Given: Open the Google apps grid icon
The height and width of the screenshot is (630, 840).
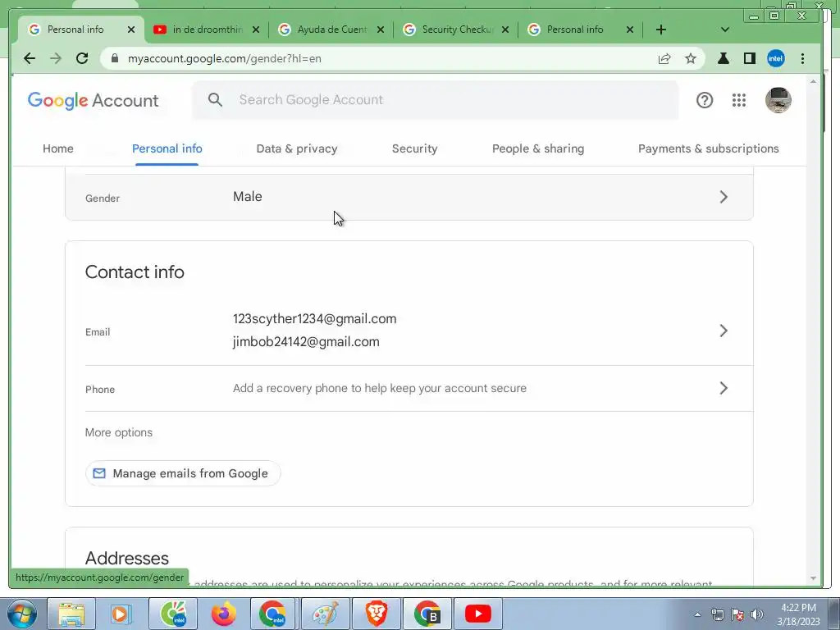Looking at the screenshot, I should [x=739, y=100].
